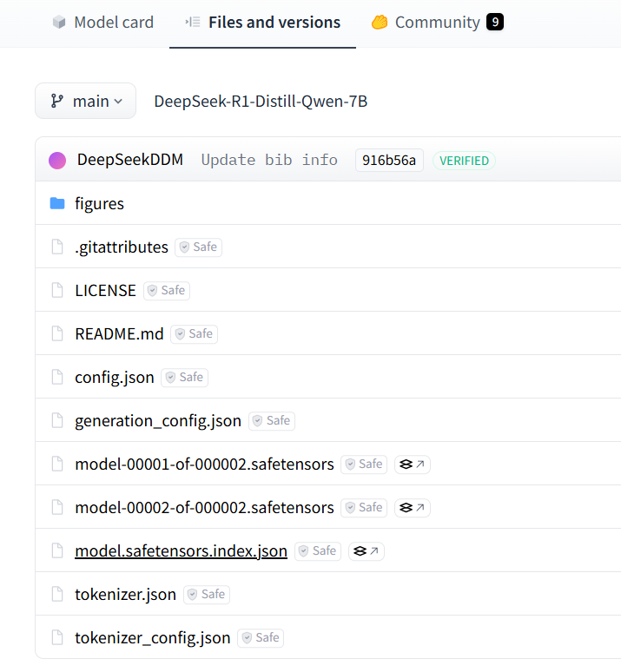
Task: Click the Safe badge for tokenizer_config.json
Action: coord(261,638)
